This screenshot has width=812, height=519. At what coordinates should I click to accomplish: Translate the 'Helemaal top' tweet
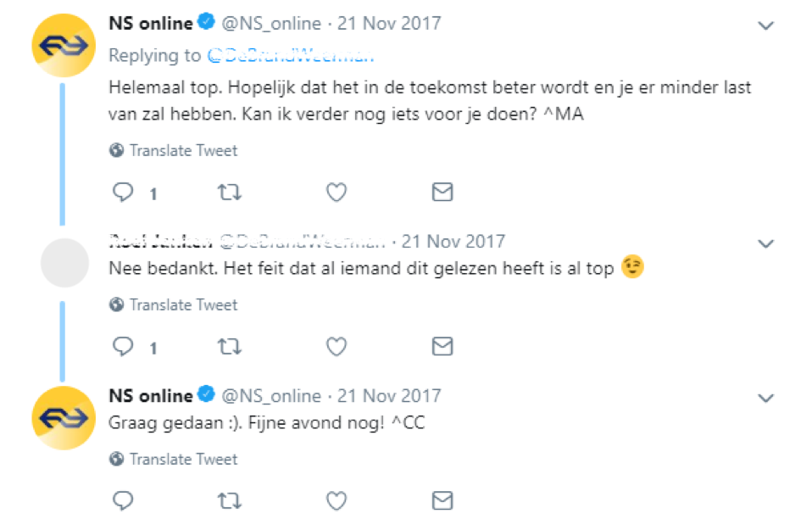pyautogui.click(x=183, y=151)
